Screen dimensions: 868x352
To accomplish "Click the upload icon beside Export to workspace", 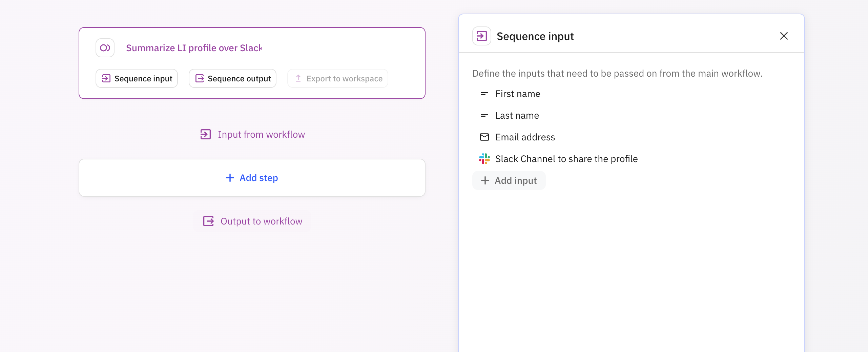I will 298,78.
